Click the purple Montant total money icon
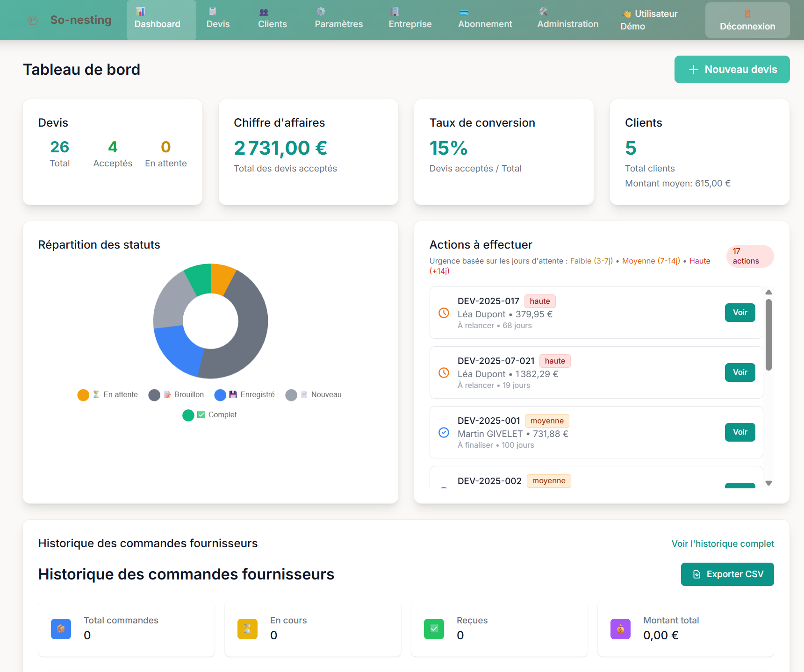 tap(620, 629)
